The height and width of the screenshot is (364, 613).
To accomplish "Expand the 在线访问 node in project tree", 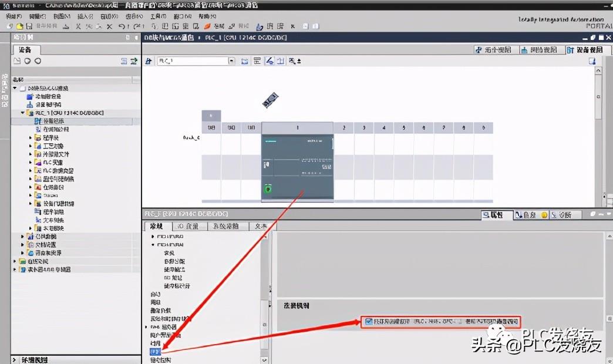I will [15, 261].
